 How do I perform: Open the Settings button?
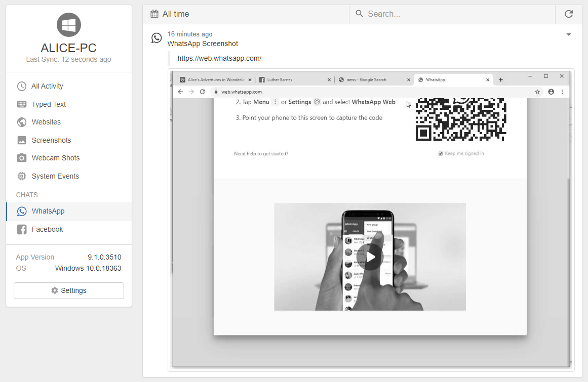(x=68, y=290)
